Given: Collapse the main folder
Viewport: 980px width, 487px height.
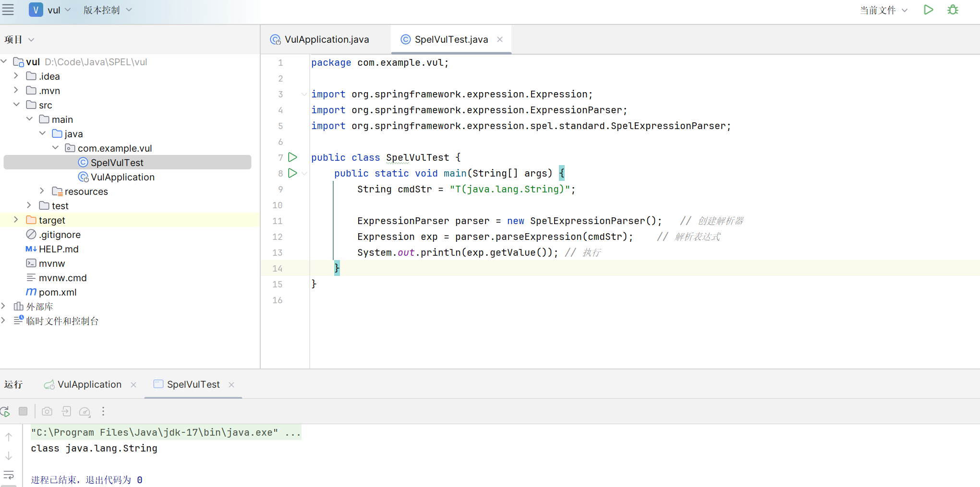Looking at the screenshot, I should [29, 119].
